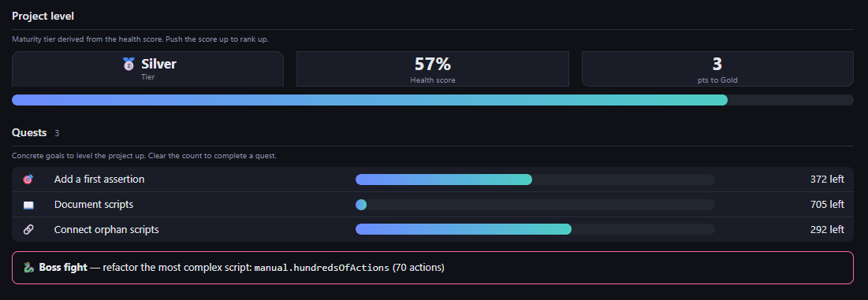This screenshot has width=868, height=300.
Task: Click the Silver medal icon
Action: pos(129,64)
